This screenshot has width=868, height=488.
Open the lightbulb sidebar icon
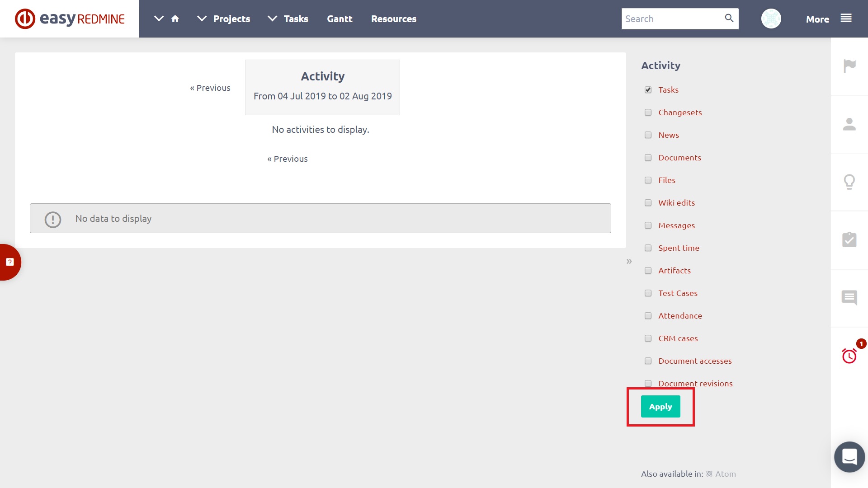[x=849, y=182]
